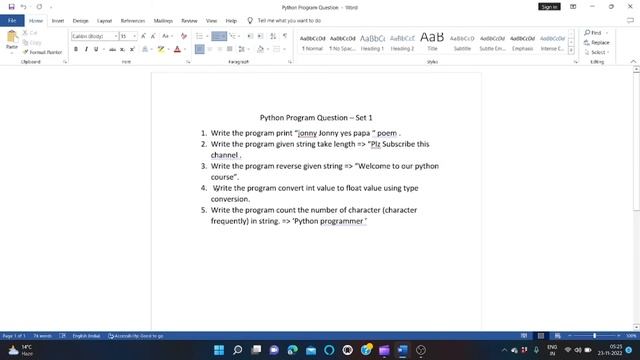Screen dimensions: 640x360
Task: Justify the paragraph text
Action: tap(230, 49)
